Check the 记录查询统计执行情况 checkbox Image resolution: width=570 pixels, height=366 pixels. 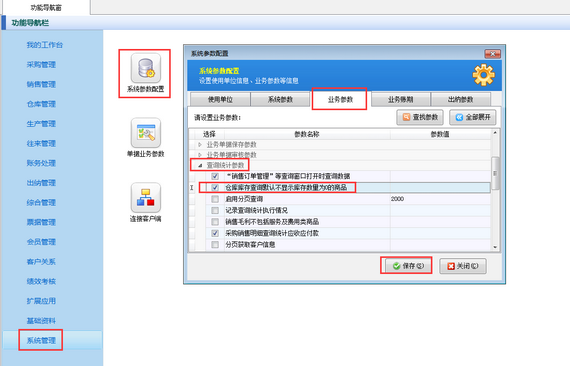pos(215,210)
